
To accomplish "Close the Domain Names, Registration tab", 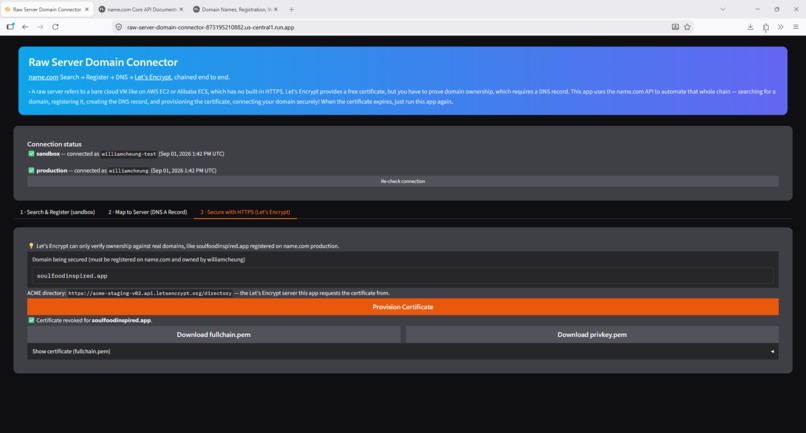I will click(276, 9).
